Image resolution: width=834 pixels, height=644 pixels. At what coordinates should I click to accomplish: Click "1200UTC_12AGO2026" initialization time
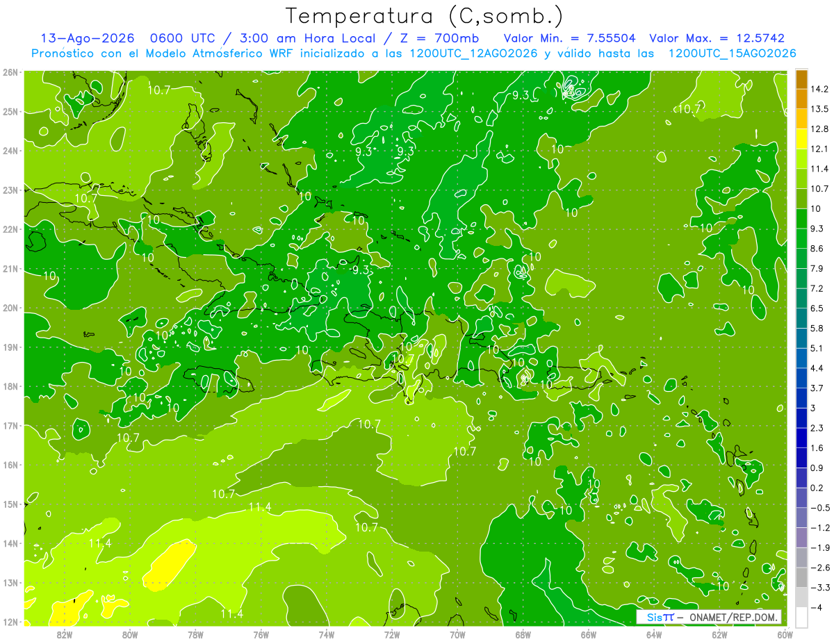click(473, 53)
